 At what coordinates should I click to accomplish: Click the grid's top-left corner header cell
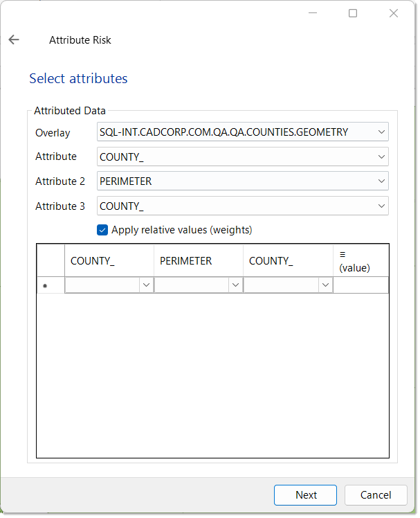point(51,261)
